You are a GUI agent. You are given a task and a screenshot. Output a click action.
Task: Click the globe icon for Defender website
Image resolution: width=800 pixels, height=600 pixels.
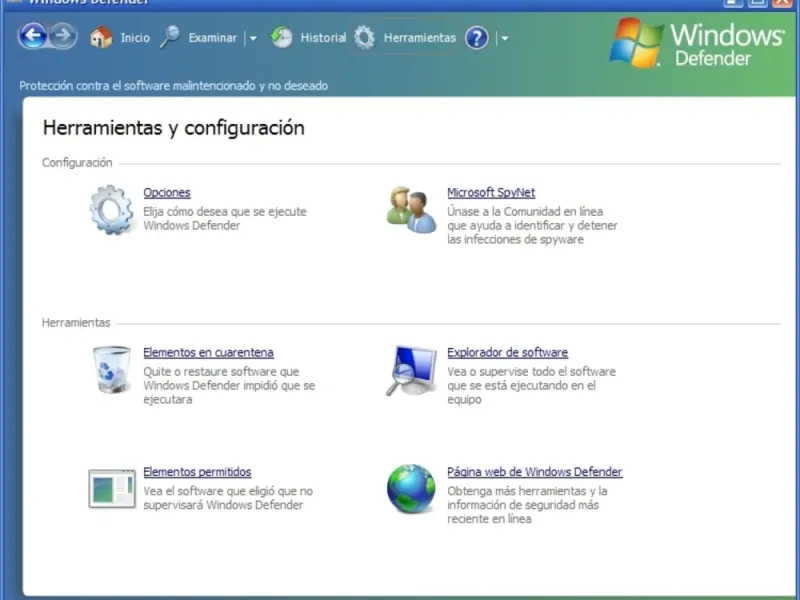point(411,488)
